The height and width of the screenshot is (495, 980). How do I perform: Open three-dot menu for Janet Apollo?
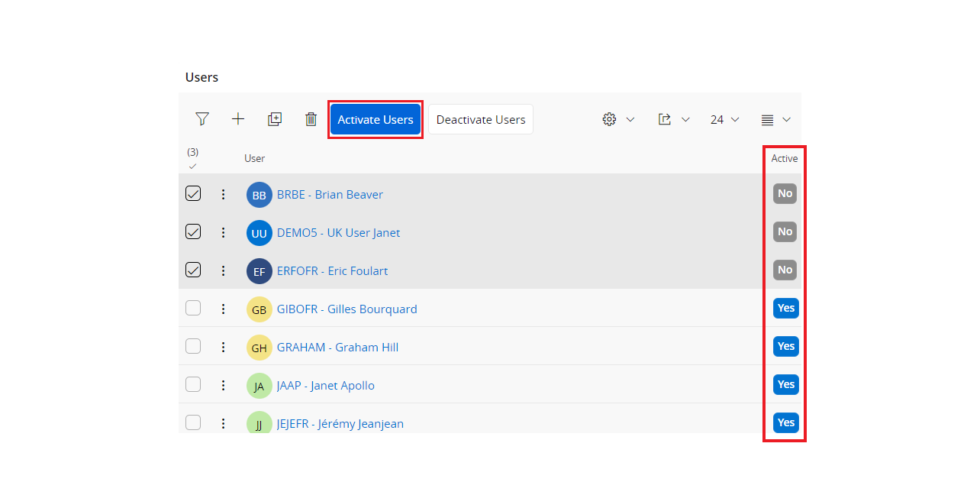(224, 385)
